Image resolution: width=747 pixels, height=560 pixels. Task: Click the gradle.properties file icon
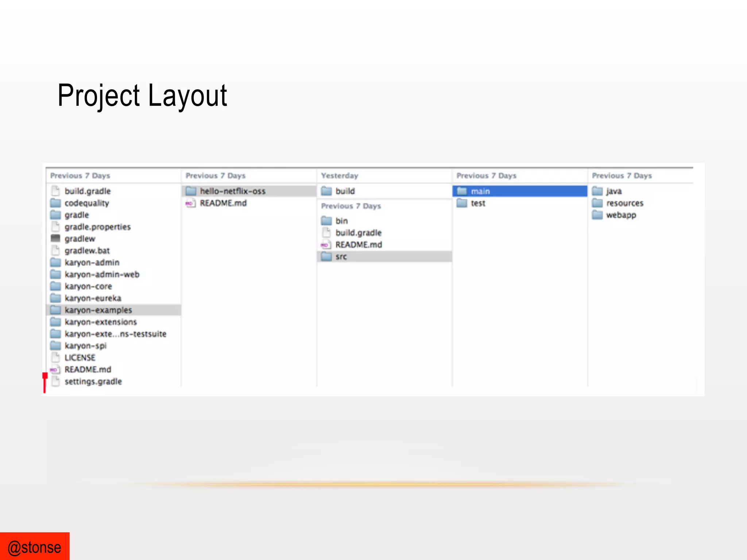[55, 226]
